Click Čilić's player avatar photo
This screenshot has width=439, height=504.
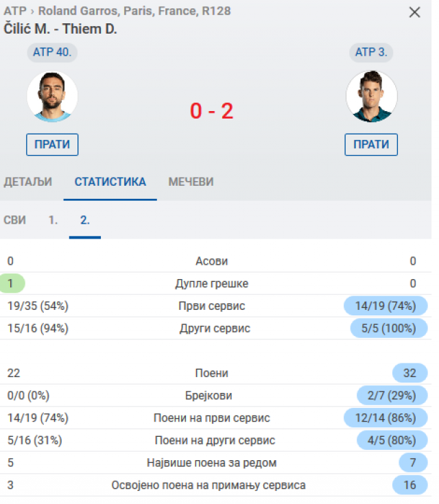point(52,97)
